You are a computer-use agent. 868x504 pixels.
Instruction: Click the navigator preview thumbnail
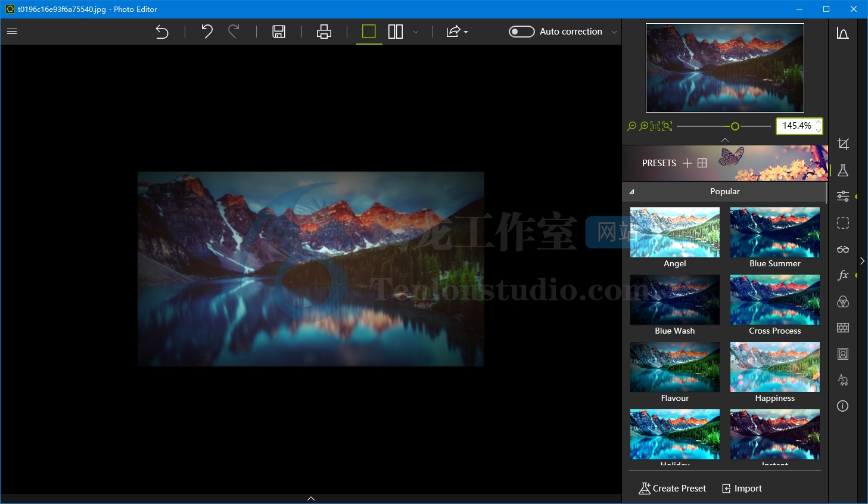point(725,68)
